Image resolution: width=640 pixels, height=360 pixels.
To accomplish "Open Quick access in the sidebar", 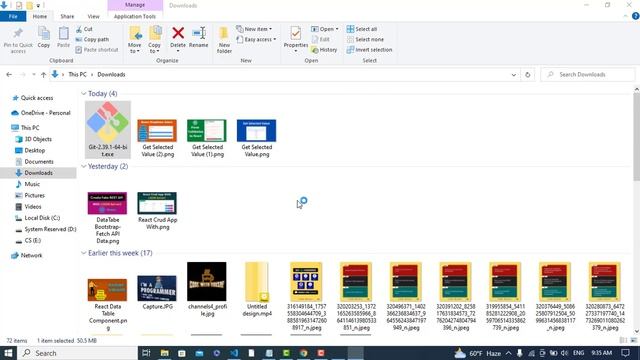I will (x=36, y=98).
